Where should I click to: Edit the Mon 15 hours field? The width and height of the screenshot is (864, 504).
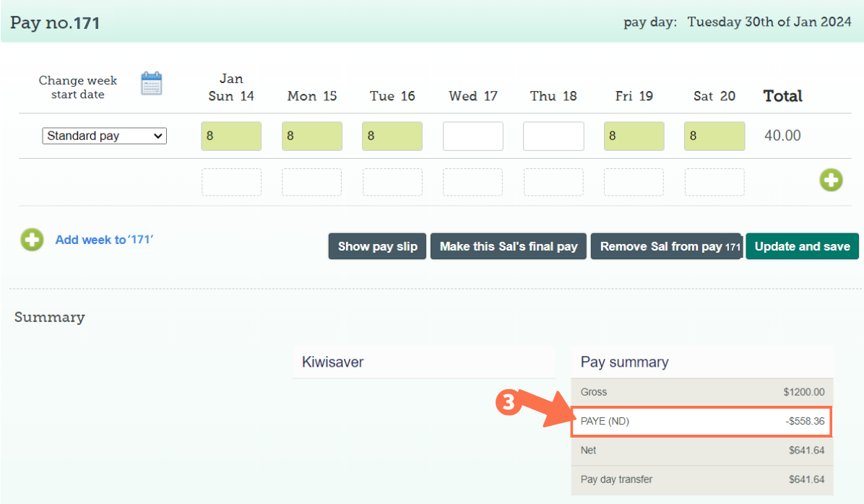(312, 136)
